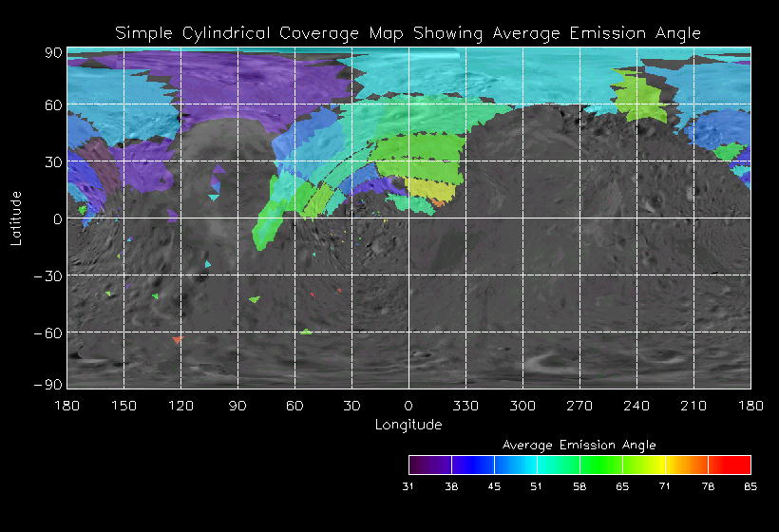Click the 'Longitude' axis label
This screenshot has height=532, width=779.
pos(408,425)
